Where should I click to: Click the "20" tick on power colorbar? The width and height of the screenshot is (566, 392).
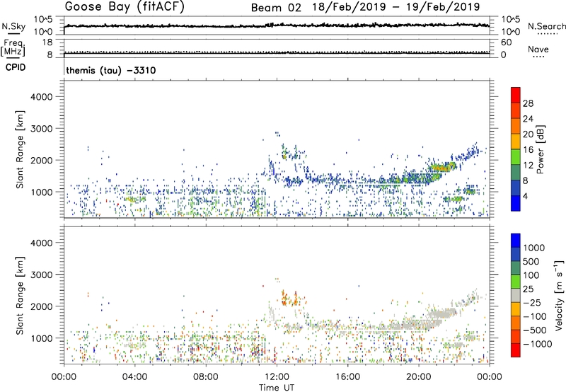(528, 134)
